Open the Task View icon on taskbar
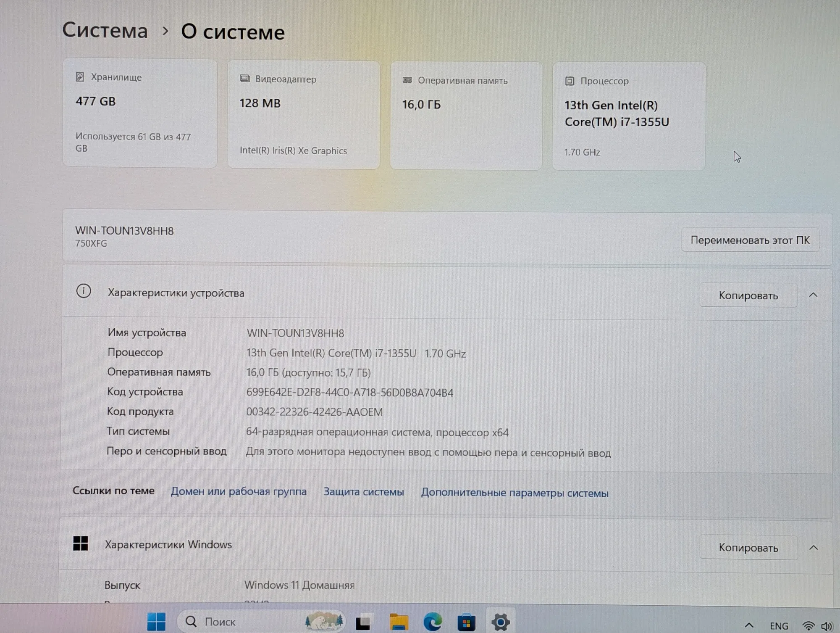Screen dimensions: 840x633 point(363,622)
